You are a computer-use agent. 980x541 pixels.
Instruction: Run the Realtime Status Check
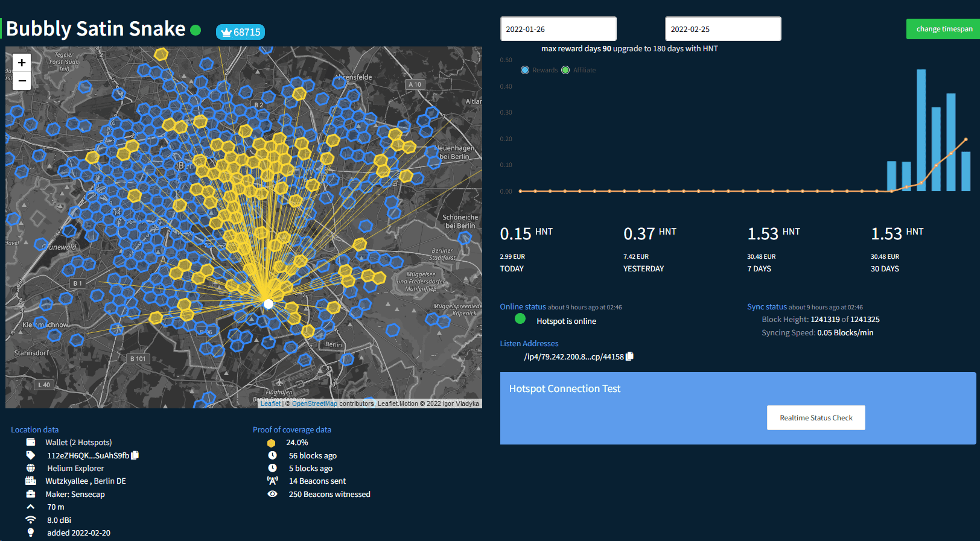point(816,417)
